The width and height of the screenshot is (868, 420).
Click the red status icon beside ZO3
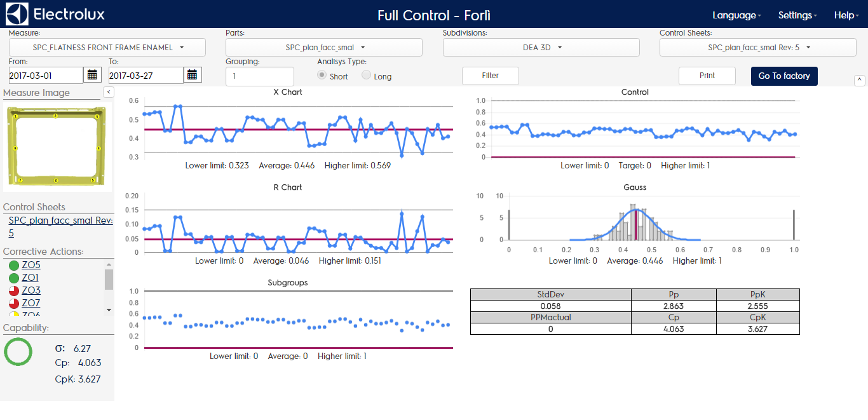14,291
